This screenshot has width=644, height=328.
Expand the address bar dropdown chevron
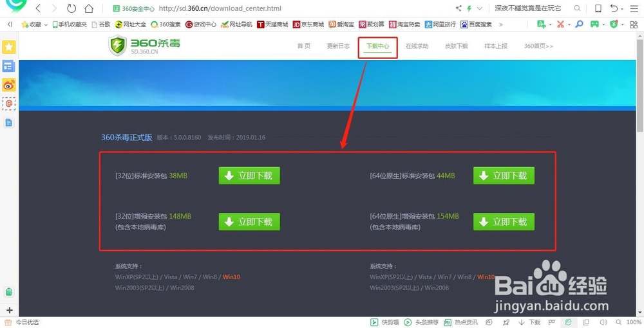[479, 8]
